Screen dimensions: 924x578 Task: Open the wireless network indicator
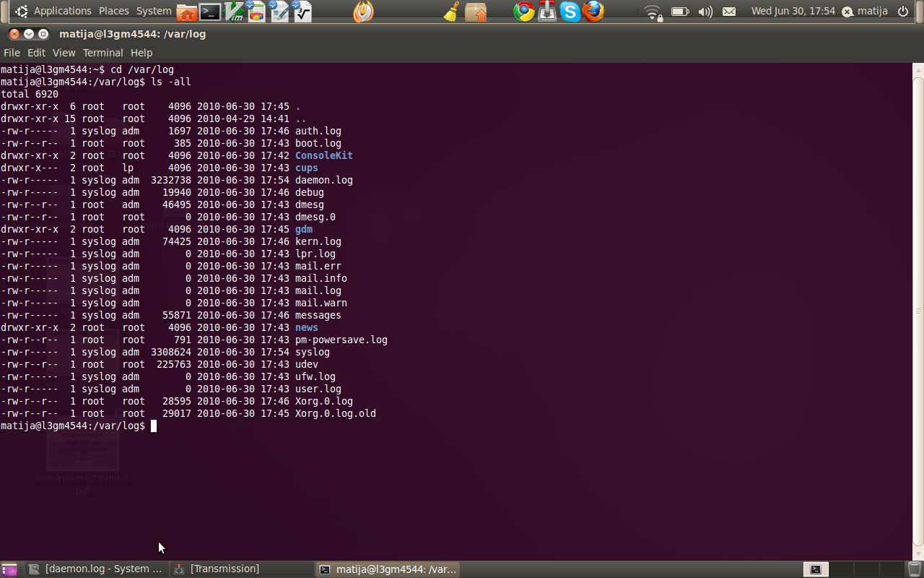(x=653, y=12)
